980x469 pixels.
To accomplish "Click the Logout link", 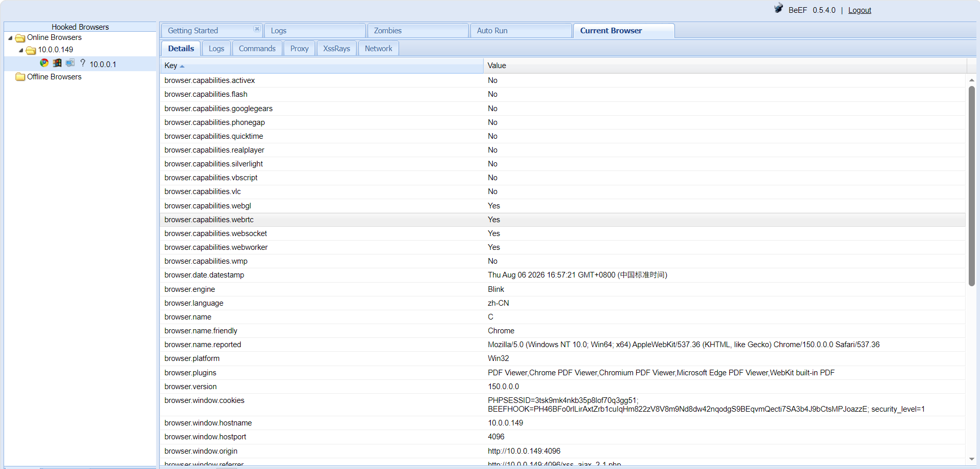I will click(860, 10).
